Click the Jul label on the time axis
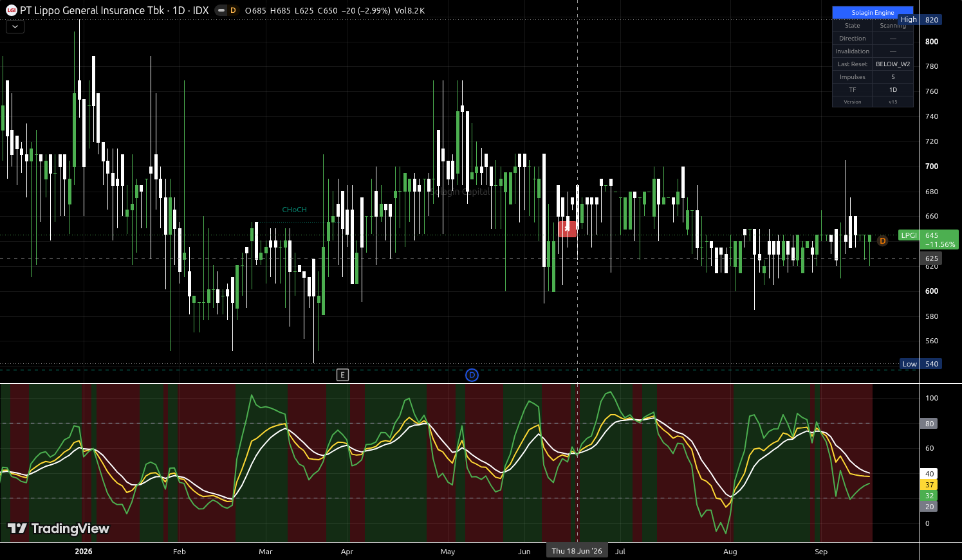 tap(620, 552)
